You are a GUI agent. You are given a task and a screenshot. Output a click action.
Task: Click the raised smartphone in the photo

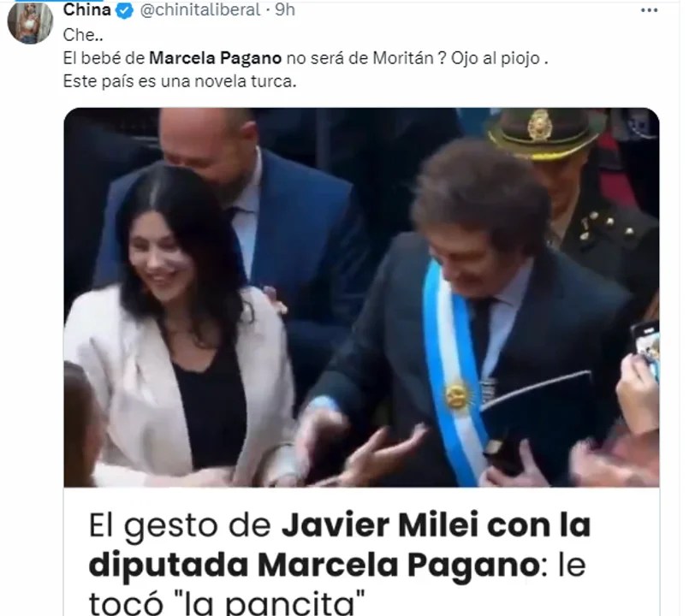tap(646, 346)
